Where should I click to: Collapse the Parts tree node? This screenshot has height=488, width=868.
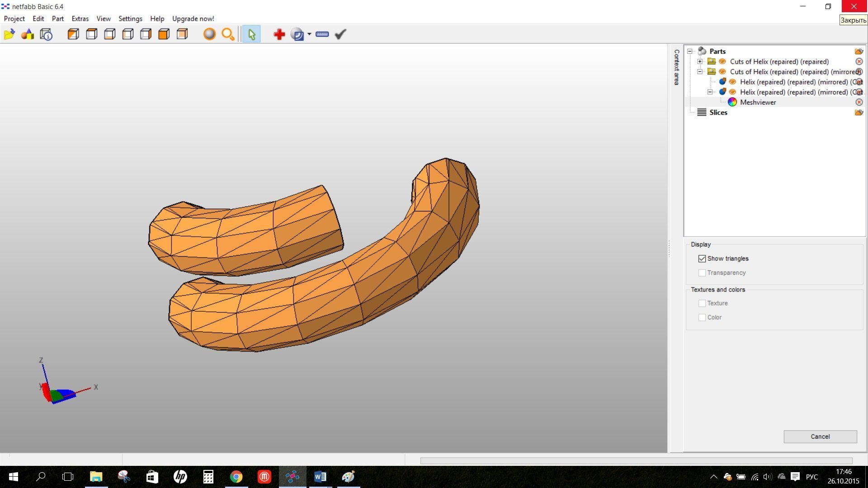pyautogui.click(x=690, y=51)
